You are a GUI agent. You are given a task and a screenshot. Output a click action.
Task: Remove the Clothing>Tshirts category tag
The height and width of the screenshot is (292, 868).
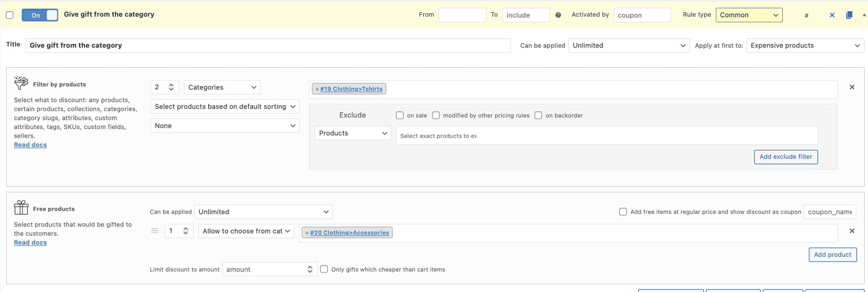[317, 89]
